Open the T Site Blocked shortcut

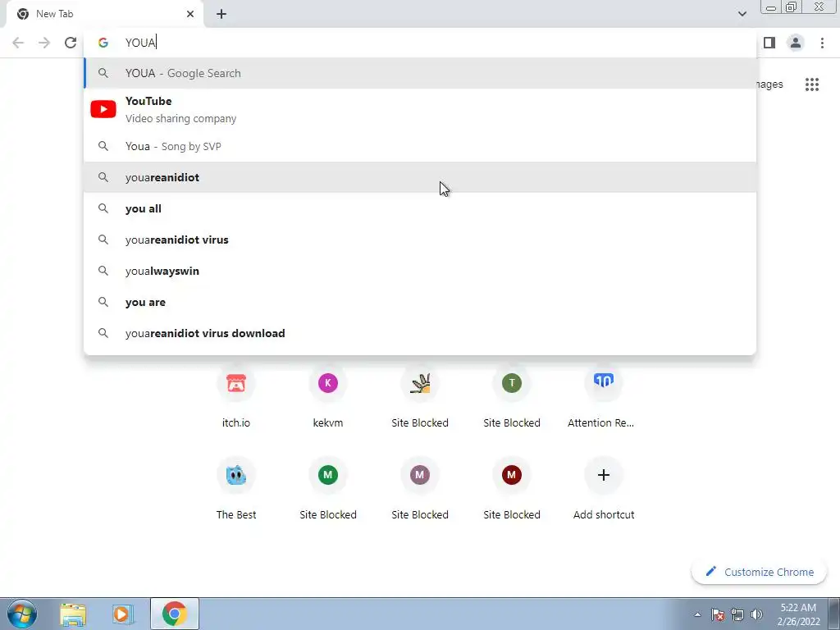point(512,396)
